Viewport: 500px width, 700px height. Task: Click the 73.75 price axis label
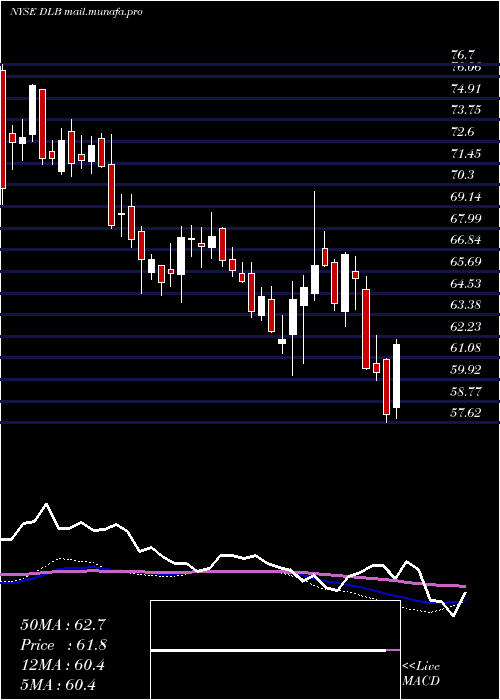466,110
